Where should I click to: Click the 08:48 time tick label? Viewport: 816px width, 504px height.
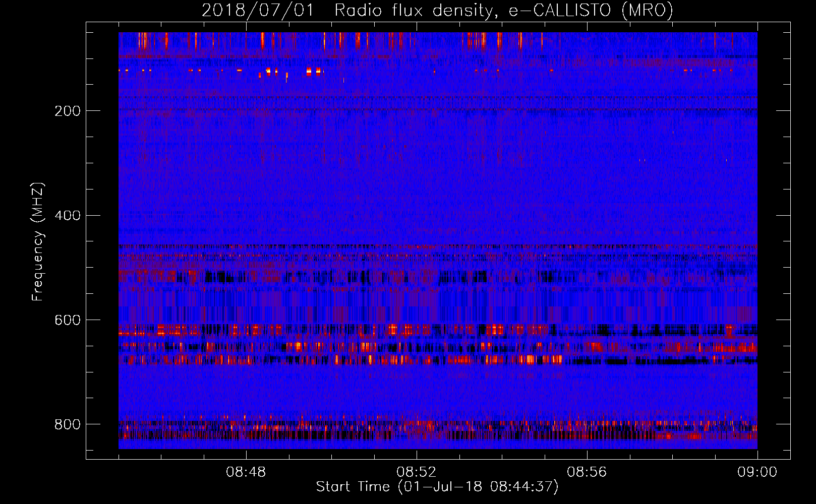[246, 472]
